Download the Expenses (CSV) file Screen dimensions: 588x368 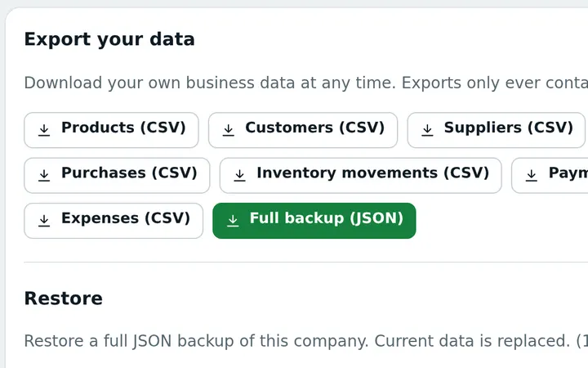114,221
